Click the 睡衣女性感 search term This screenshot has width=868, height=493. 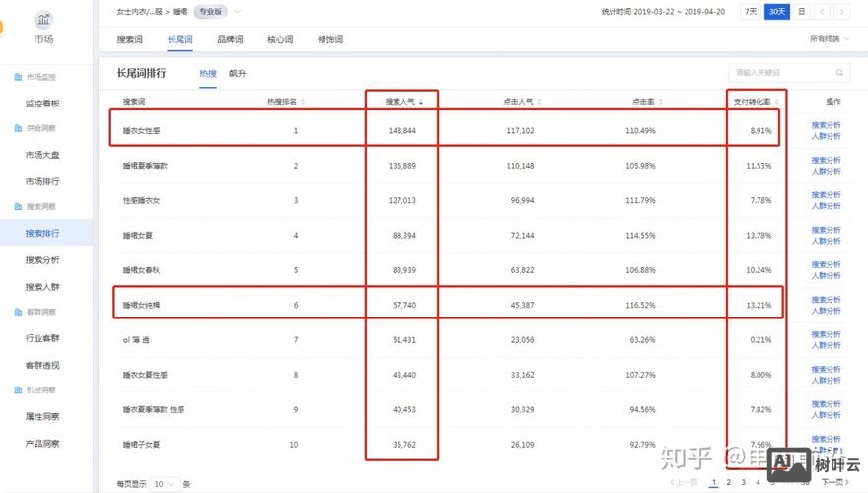click(142, 130)
